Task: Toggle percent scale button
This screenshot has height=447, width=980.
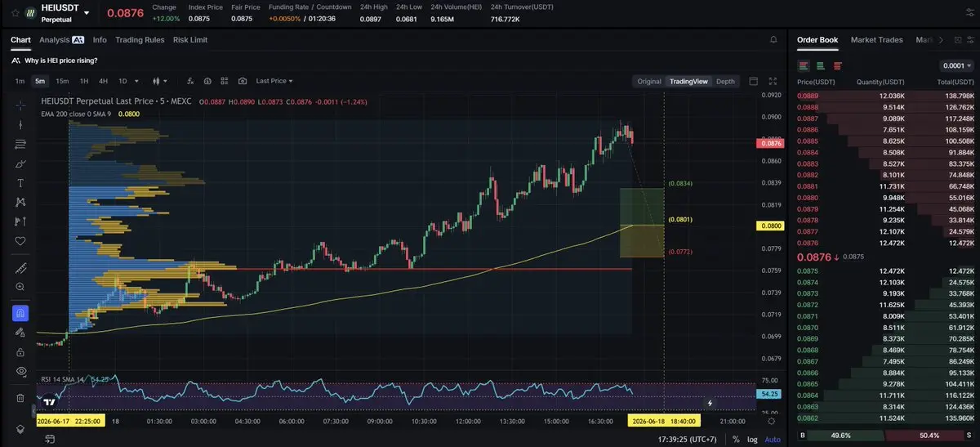Action: pos(736,439)
